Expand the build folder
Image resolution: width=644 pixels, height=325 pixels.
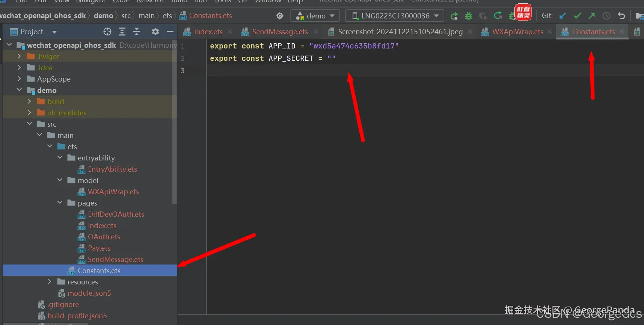click(x=29, y=101)
